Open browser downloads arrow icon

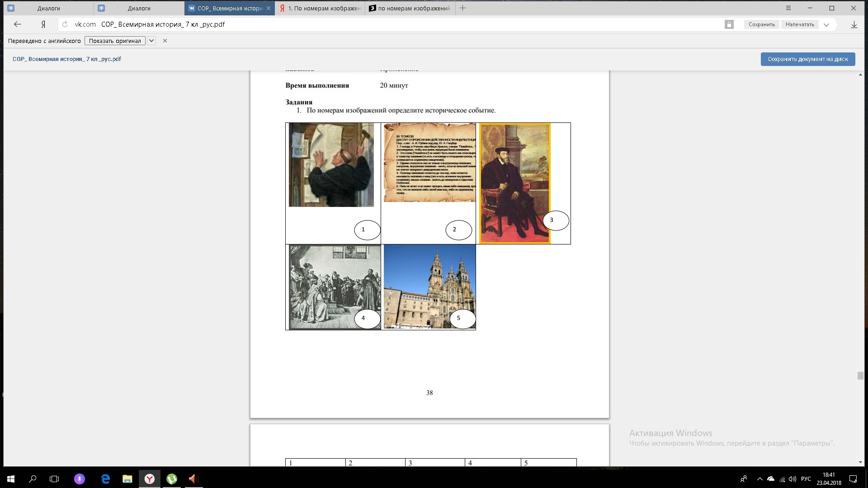[x=854, y=24]
